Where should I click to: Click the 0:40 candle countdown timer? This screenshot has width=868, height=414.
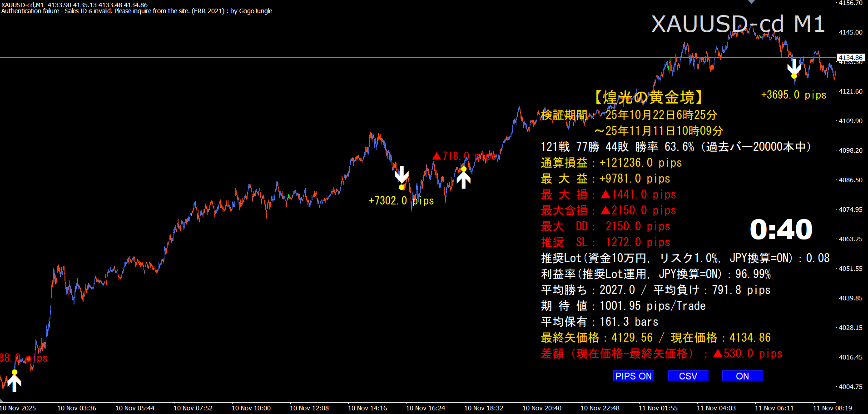(781, 229)
